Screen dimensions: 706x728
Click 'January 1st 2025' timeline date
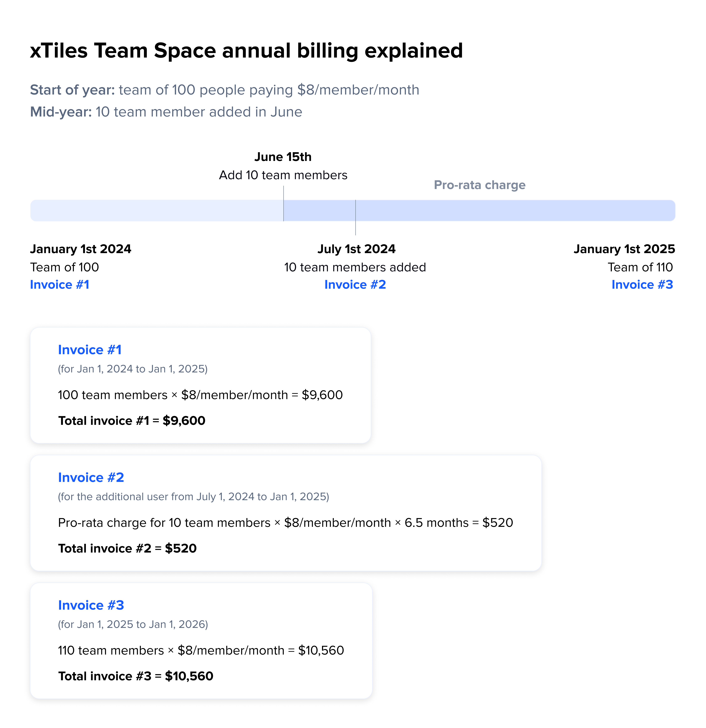click(624, 249)
